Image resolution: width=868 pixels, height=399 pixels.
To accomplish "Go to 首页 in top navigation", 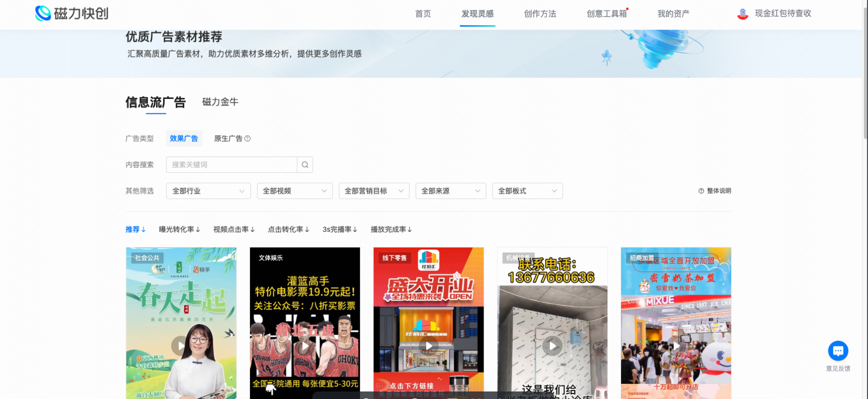I will click(423, 14).
